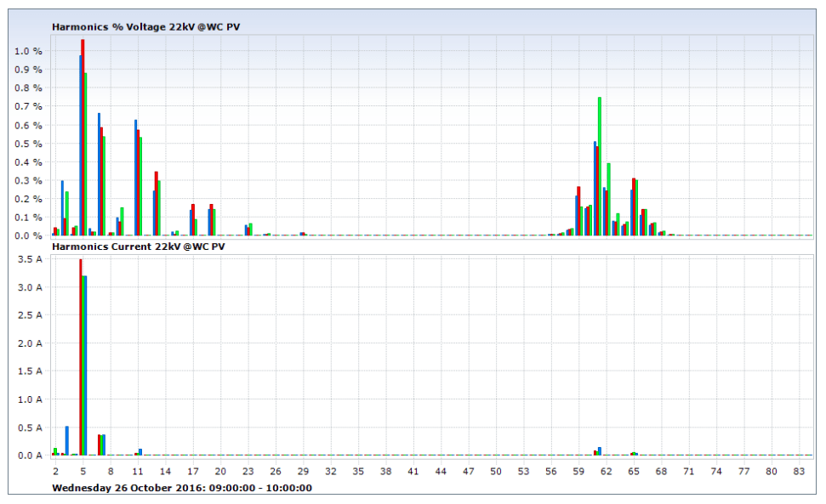This screenshot has width=826, height=504.
Task: Click the 'Harmonics % Voltage 22kV @WC PV' title
Action: pos(145,27)
